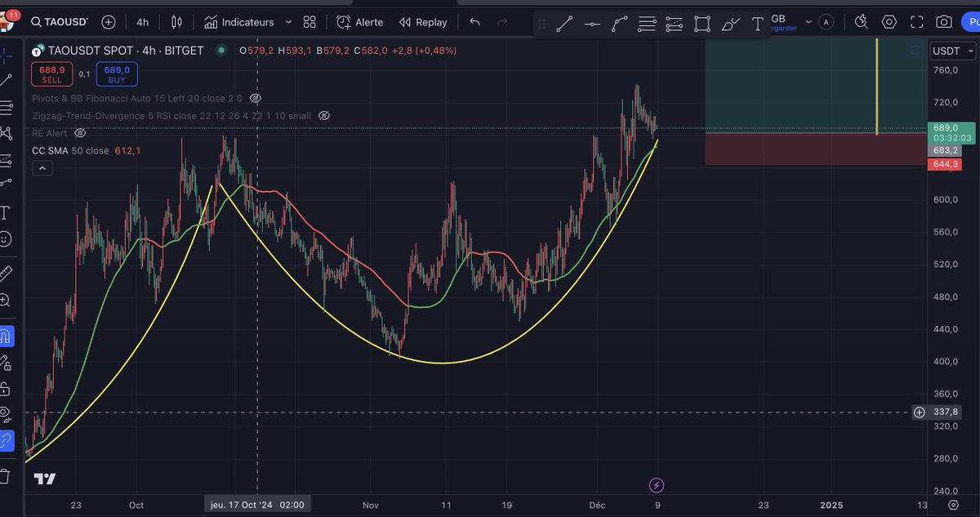
Task: Select the text tool in left sidebar
Action: [x=5, y=213]
